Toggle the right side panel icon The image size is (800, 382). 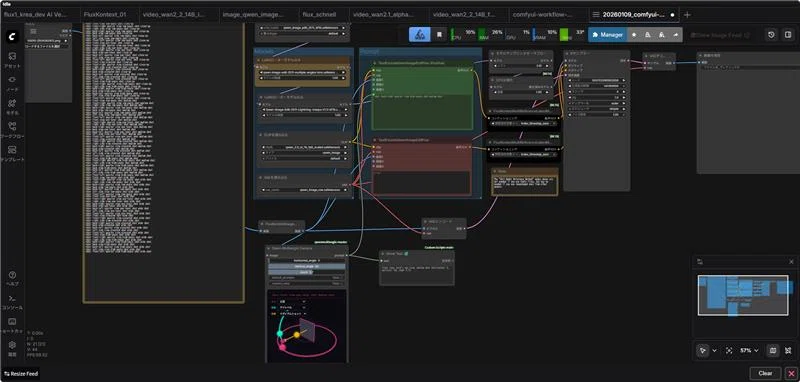coord(788,35)
